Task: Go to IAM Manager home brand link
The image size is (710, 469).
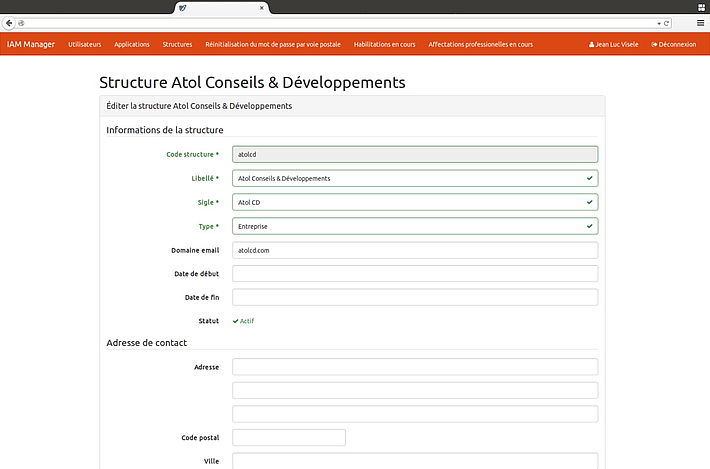Action: coord(30,44)
